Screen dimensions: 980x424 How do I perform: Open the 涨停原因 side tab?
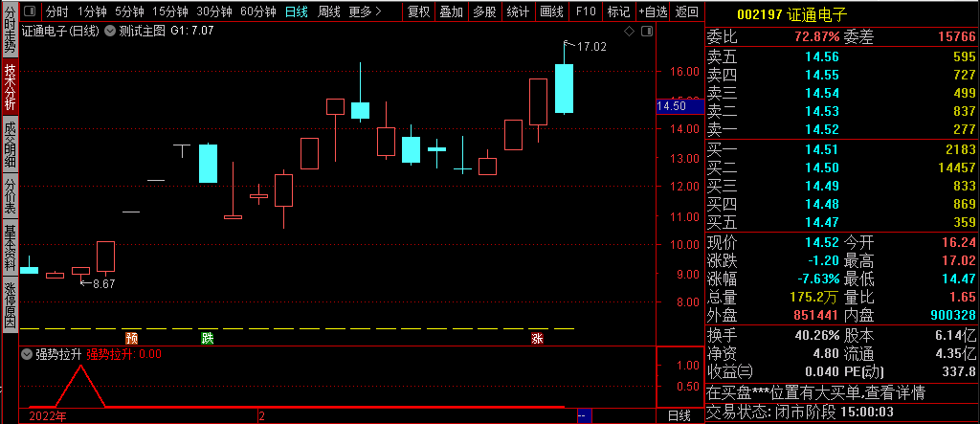tap(10, 305)
